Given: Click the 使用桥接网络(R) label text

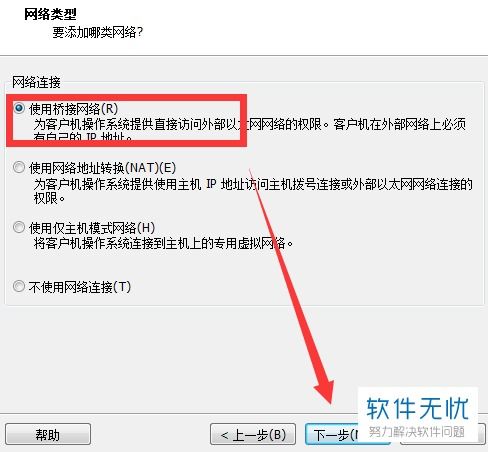Looking at the screenshot, I should [74, 109].
